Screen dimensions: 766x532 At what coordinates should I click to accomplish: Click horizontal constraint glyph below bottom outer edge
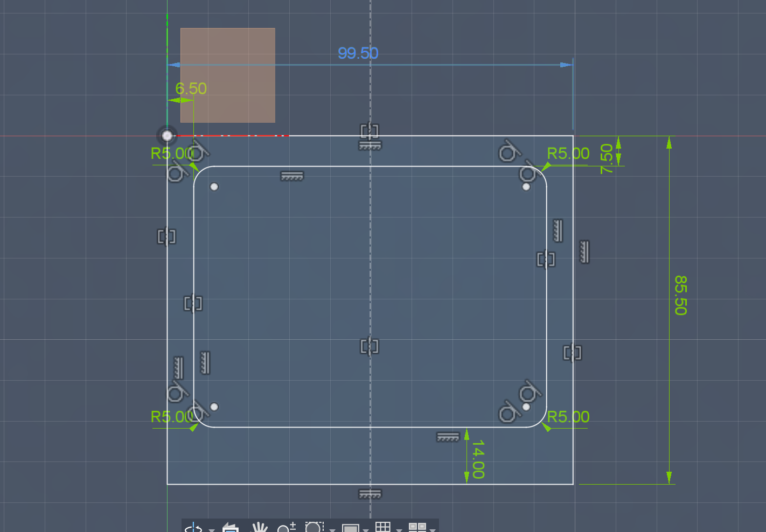click(370, 494)
